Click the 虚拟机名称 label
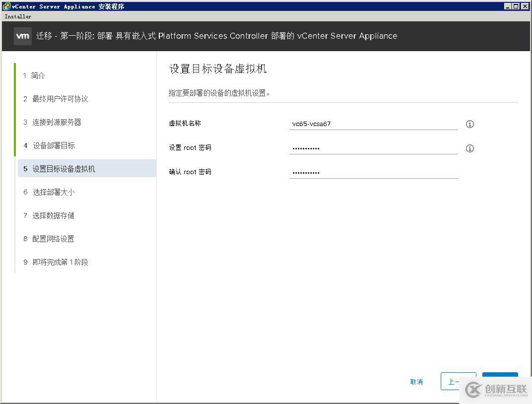The image size is (532, 404). 185,123
